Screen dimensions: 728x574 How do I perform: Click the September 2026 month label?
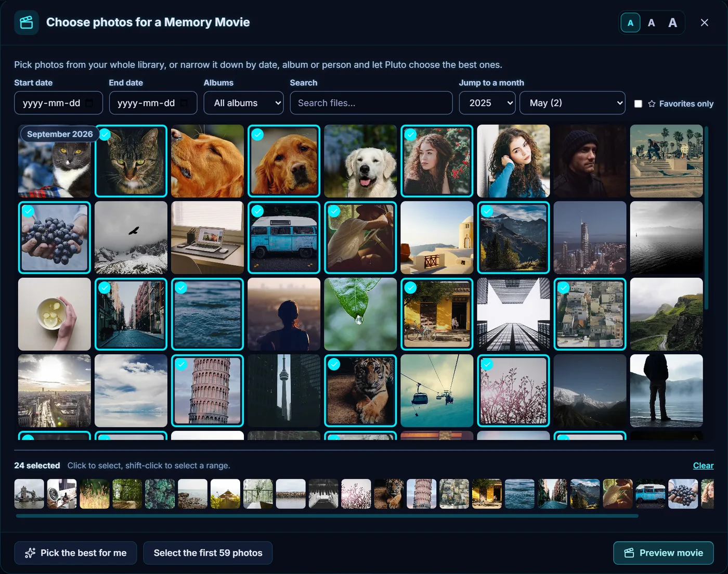[x=60, y=134]
